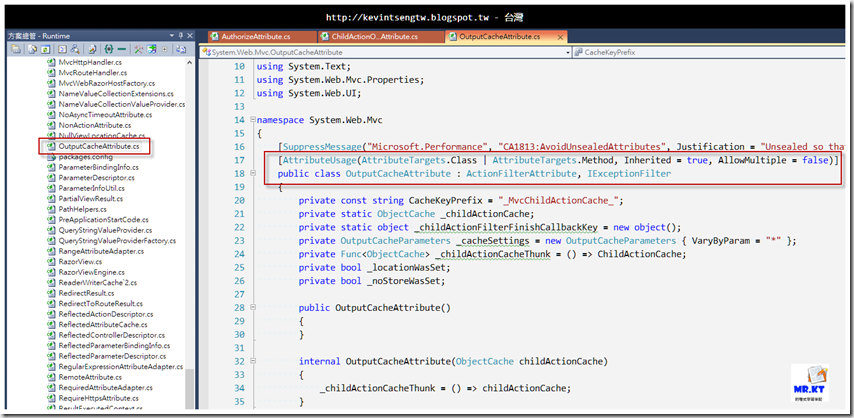Select ParameterDescriptor.cs file
The height and width of the screenshot is (418, 854).
coord(96,178)
